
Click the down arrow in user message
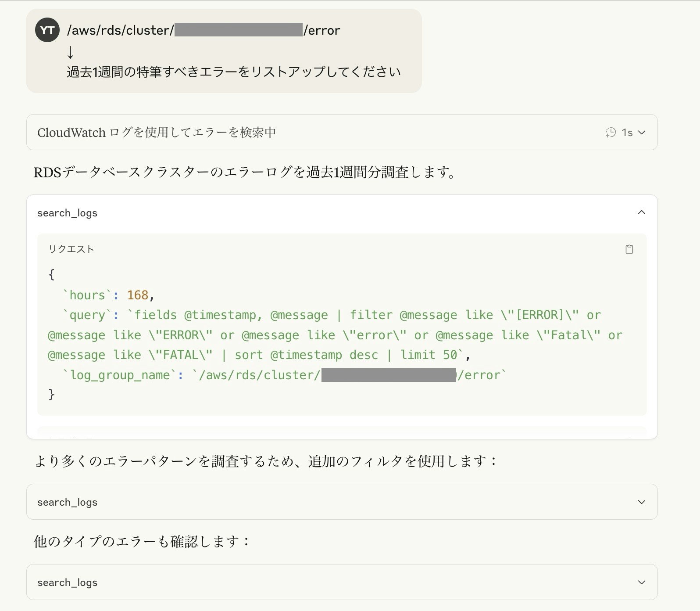70,52
